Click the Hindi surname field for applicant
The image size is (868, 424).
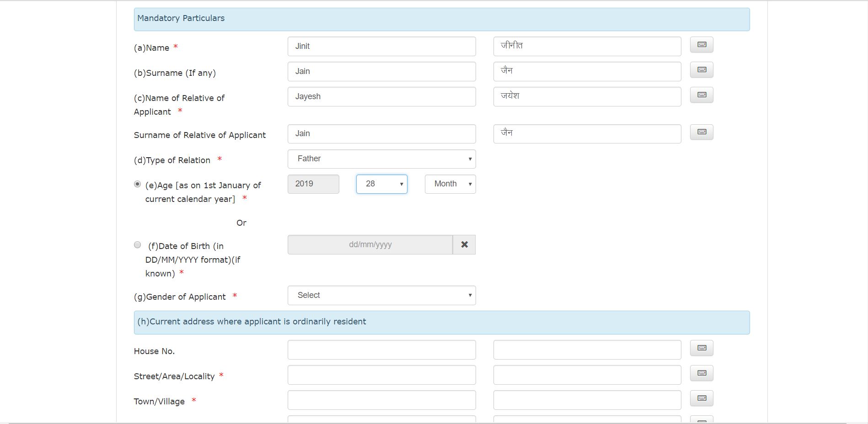pos(587,72)
